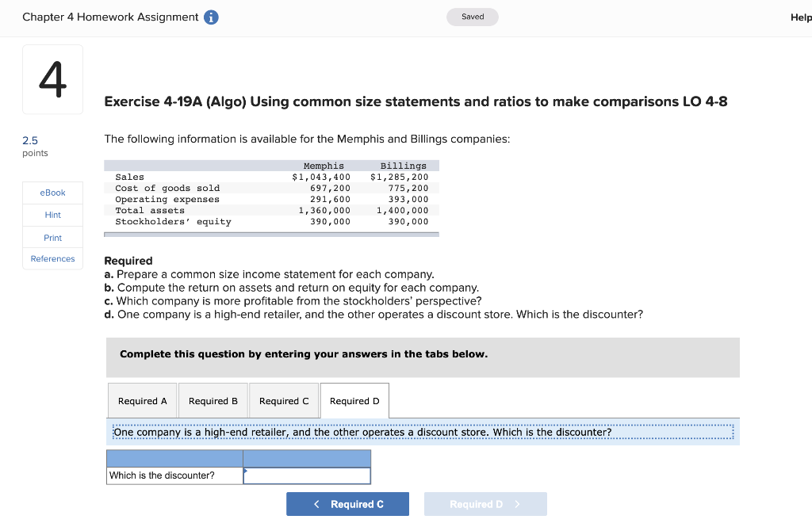The width and height of the screenshot is (812, 527).
Task: Click the Chapter 4 Homework Assignment title
Action: [x=110, y=17]
